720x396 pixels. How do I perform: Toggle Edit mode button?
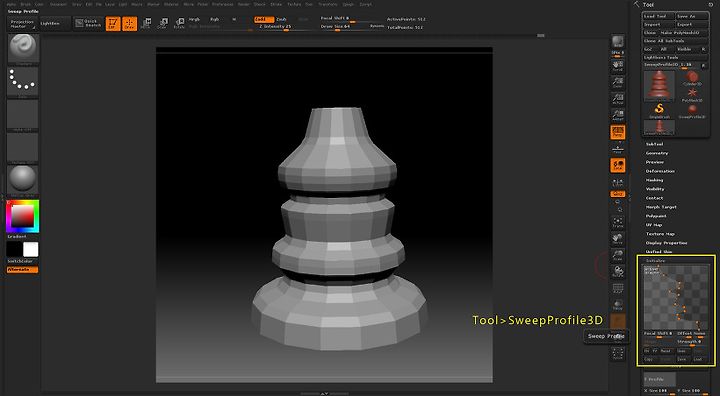(x=113, y=23)
